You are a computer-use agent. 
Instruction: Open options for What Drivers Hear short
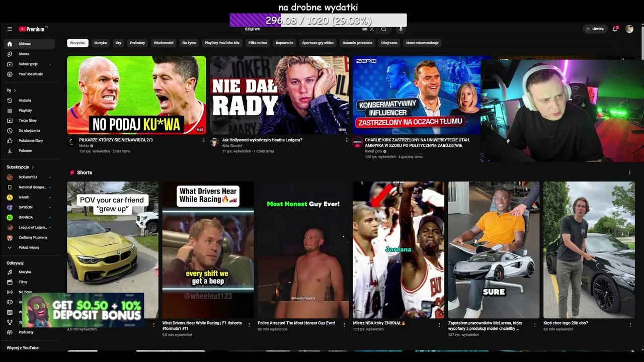pos(249,325)
